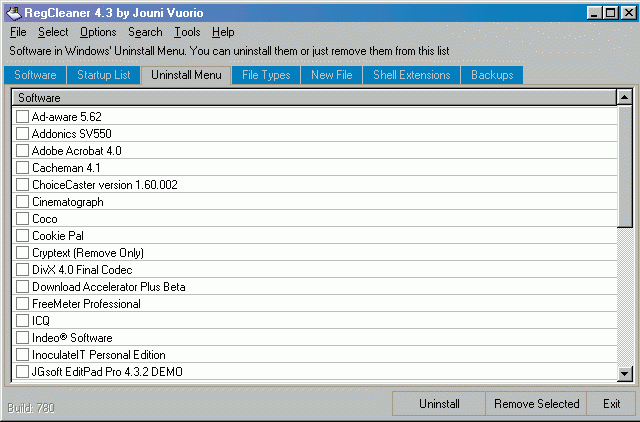Switch to the Startup List tab
Image resolution: width=640 pixels, height=422 pixels.
click(x=104, y=75)
